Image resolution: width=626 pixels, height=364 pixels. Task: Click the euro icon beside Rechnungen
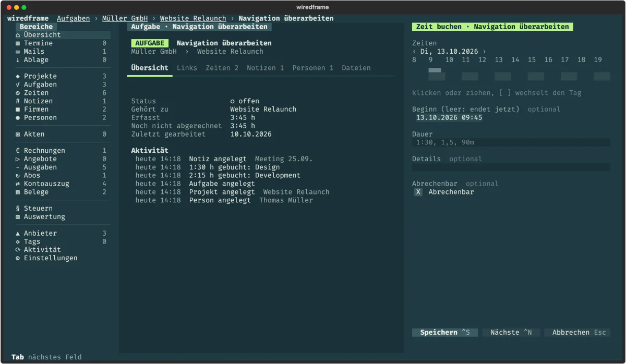[18, 151]
